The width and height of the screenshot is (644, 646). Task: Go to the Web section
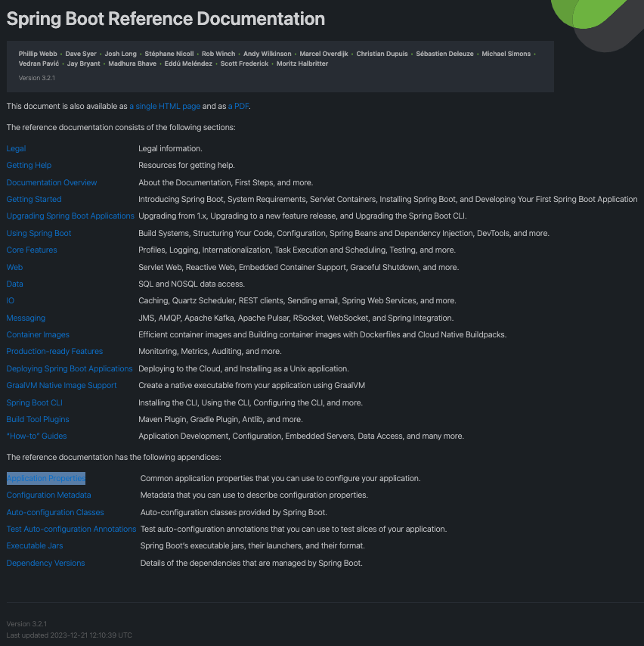click(14, 267)
